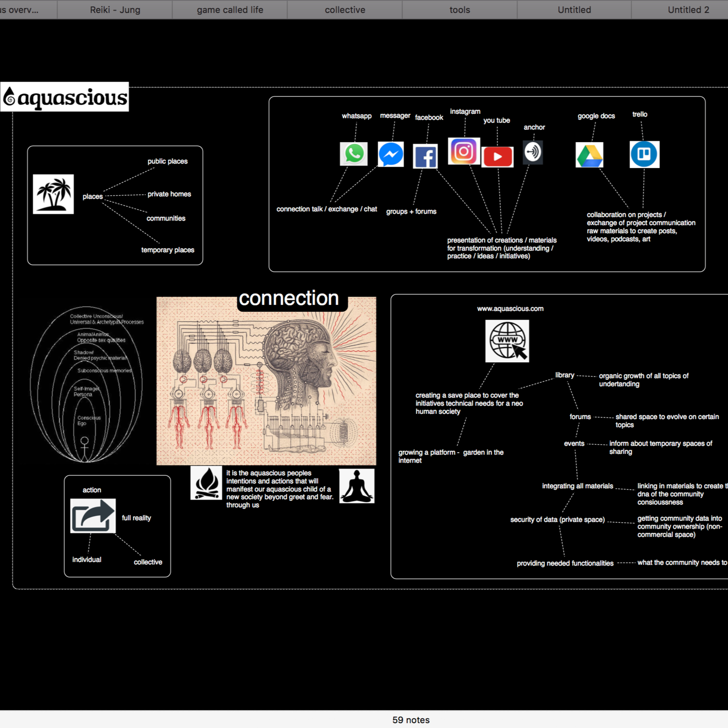Select the palm tree island icon

click(x=53, y=194)
